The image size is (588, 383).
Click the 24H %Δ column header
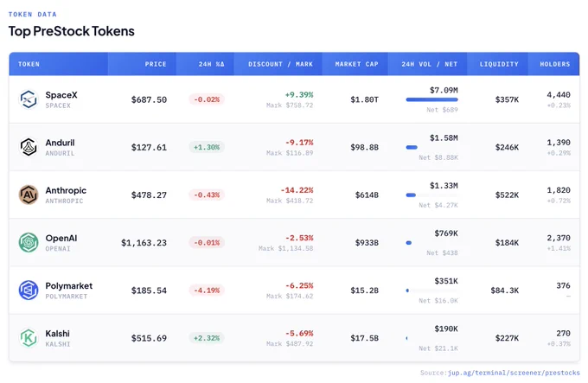212,64
